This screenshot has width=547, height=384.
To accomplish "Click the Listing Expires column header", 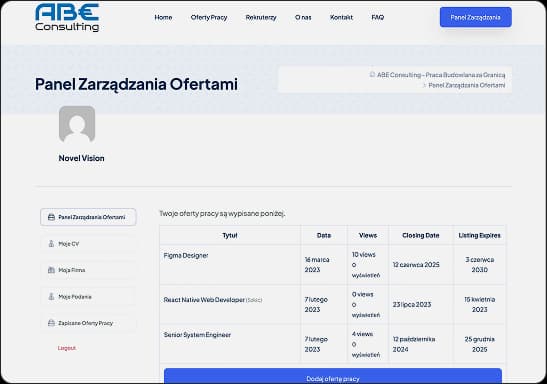I will point(479,235).
